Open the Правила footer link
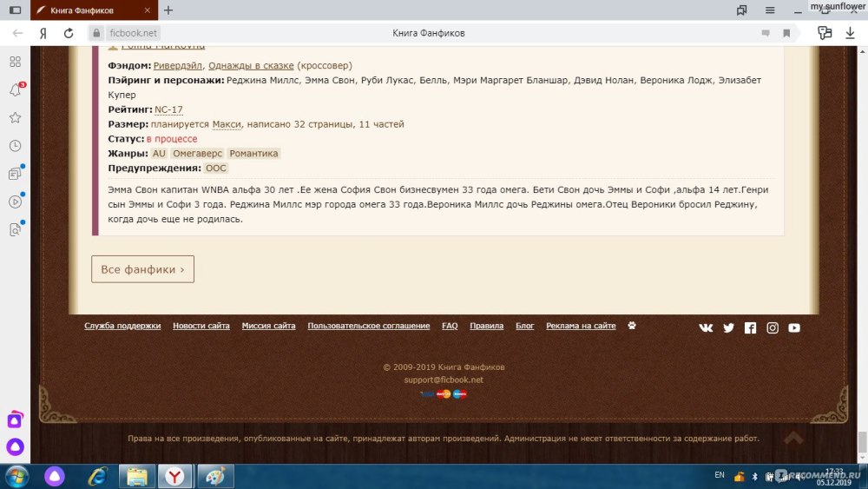 (x=487, y=326)
